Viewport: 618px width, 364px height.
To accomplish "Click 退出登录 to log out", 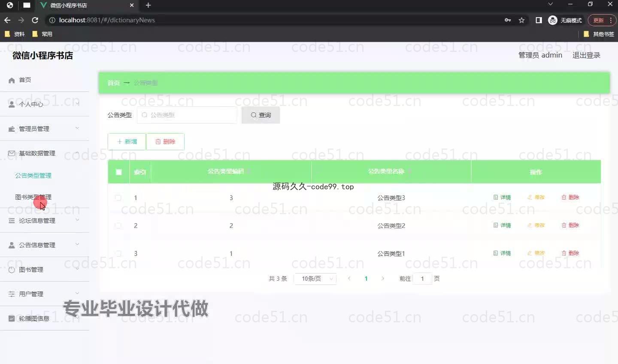I will pyautogui.click(x=586, y=55).
